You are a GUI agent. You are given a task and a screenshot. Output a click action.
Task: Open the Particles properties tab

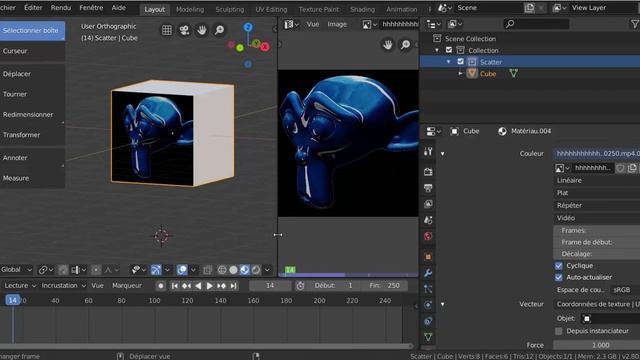tap(428, 289)
